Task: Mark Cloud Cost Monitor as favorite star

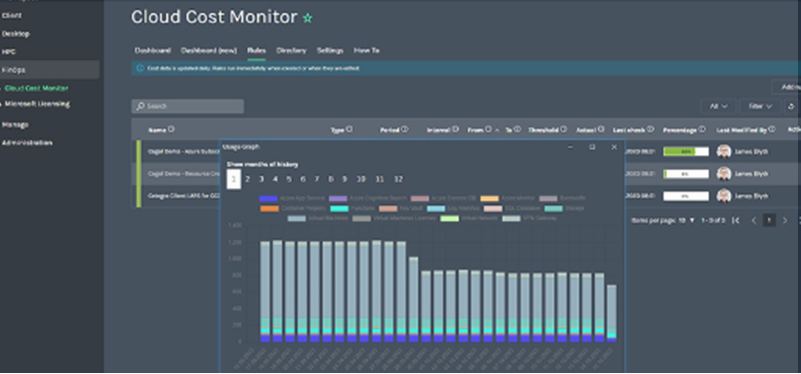Action: pos(308,18)
